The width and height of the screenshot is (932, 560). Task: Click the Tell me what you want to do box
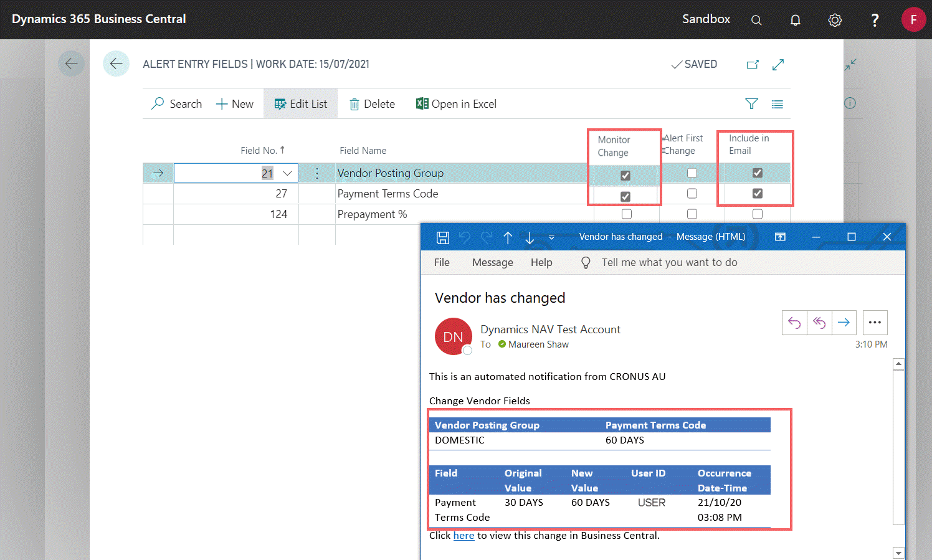(670, 262)
